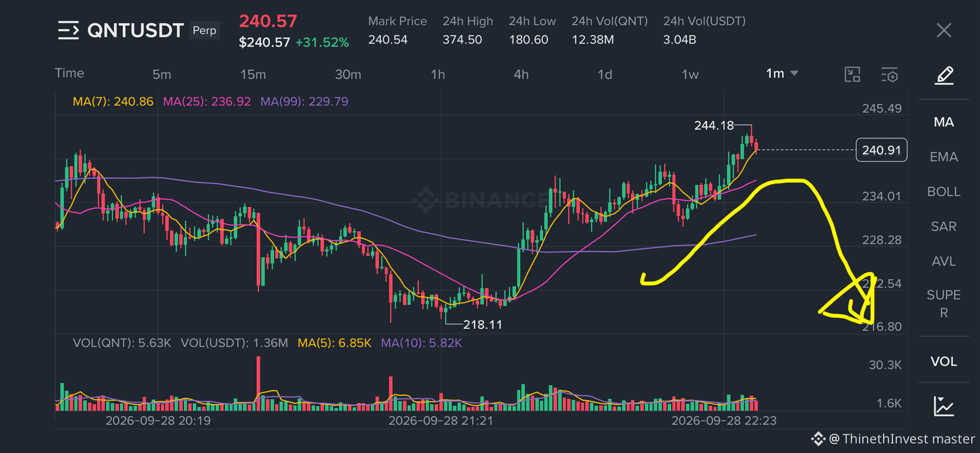Open the chart settings icon
The image size is (980, 453).
click(890, 75)
